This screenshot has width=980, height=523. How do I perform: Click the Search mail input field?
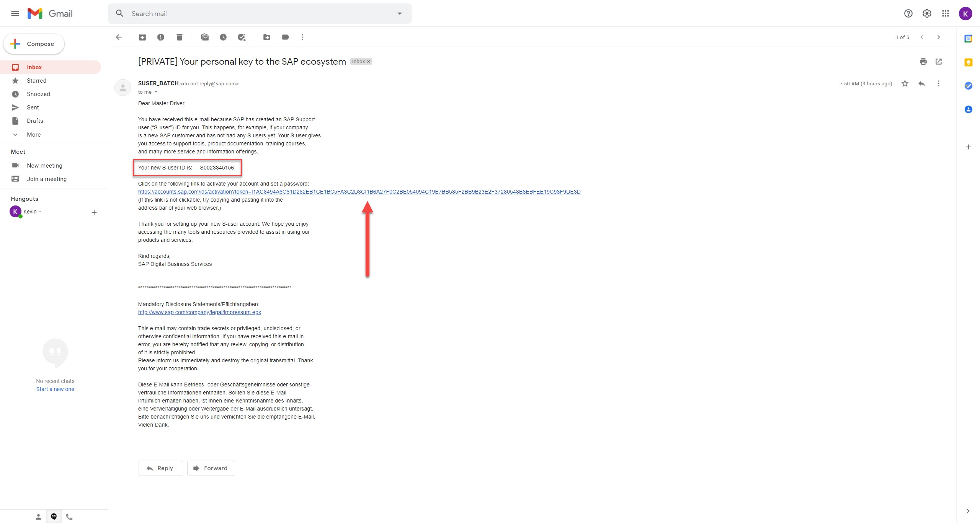click(x=260, y=14)
